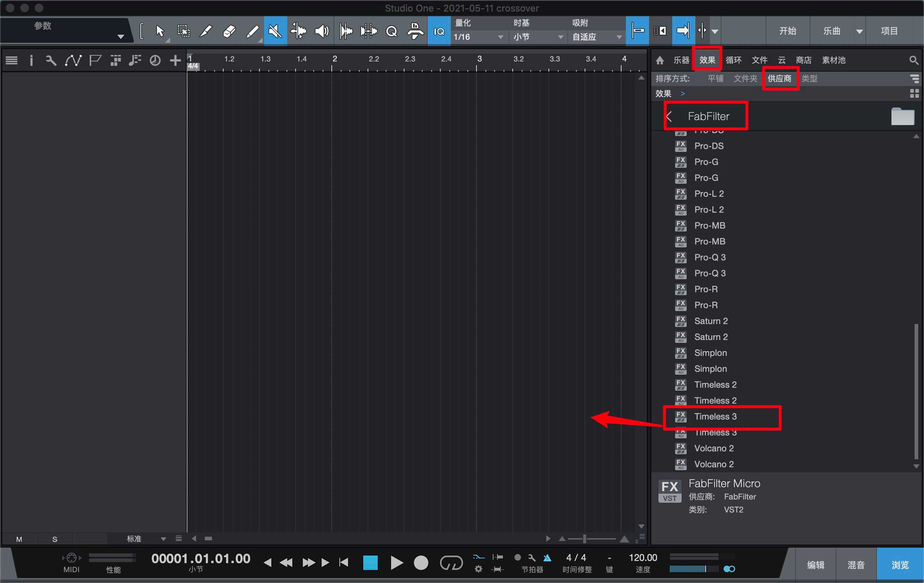Click the master volume level slider
Image resolution: width=924 pixels, height=583 pixels.
[694, 569]
